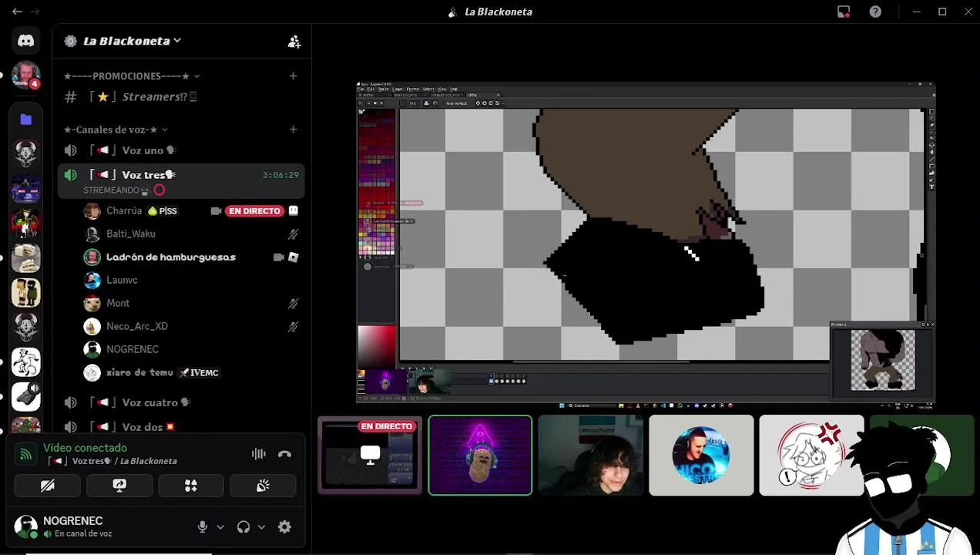Open Neco_Arc_XD user entry
The height and width of the screenshot is (555, 980).
pyautogui.click(x=191, y=326)
